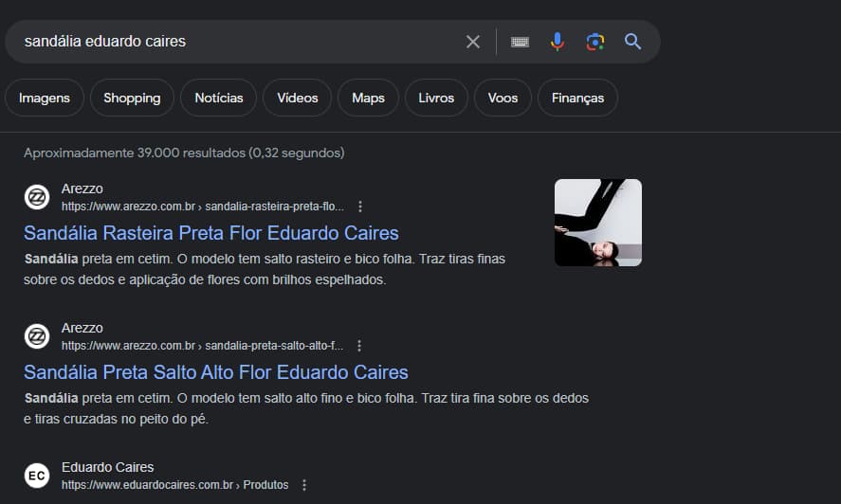Switch to the Maps filter
This screenshot has height=504, width=841.
[368, 98]
